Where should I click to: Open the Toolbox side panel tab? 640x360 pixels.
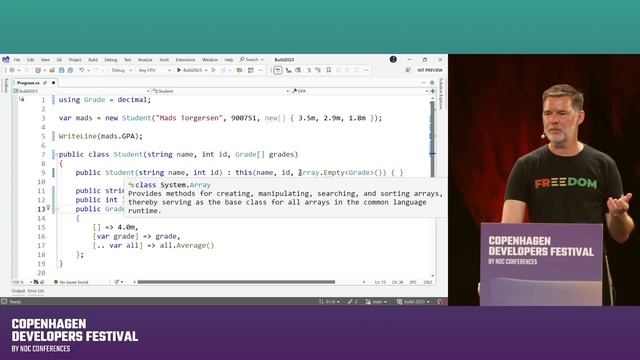click(x=6, y=85)
